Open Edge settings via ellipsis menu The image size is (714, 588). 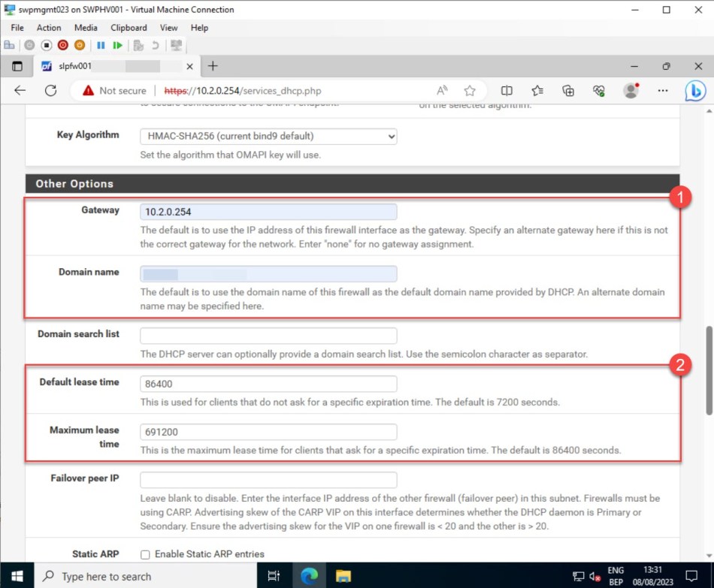662,90
